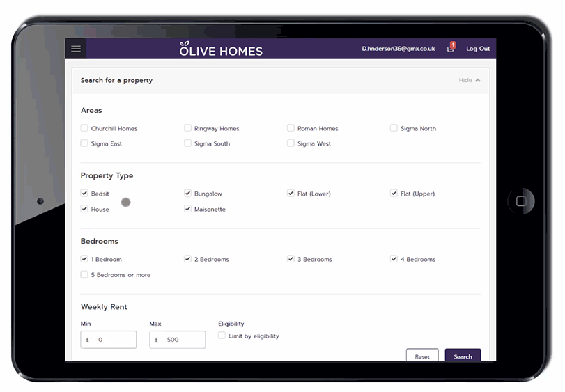Uncheck 2 Bedrooms option
The height and width of the screenshot is (392, 565).
(187, 259)
